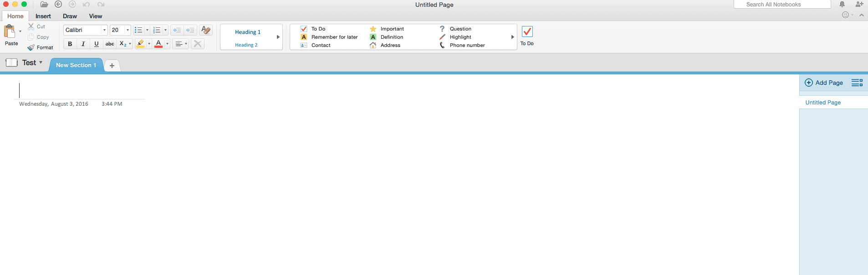This screenshot has width=868, height=275.
Task: Click the share notebook person icon
Action: click(x=859, y=4)
